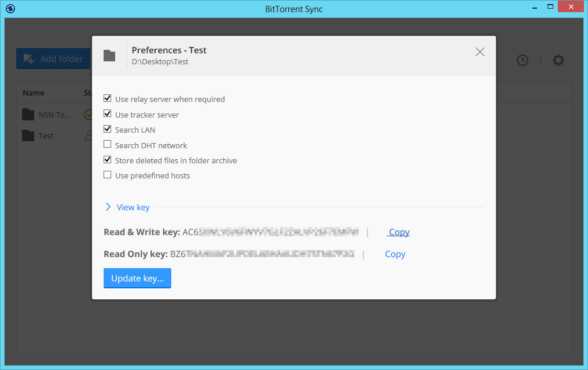The width and height of the screenshot is (588, 370).
Task: Copy the Read Only key
Action: coord(395,254)
